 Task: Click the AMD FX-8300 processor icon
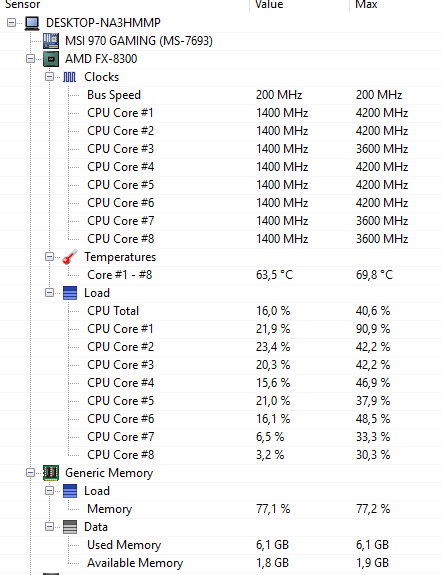pyautogui.click(x=51, y=59)
